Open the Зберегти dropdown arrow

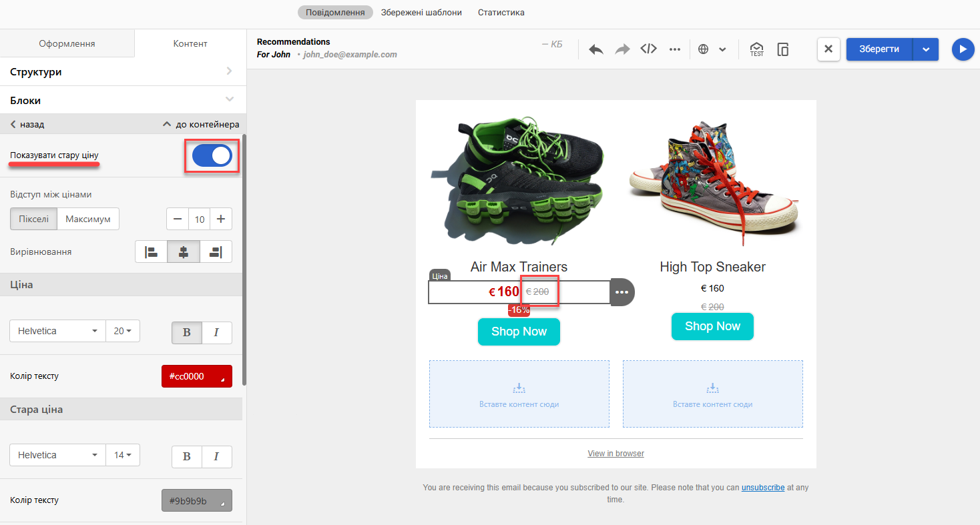tap(925, 49)
